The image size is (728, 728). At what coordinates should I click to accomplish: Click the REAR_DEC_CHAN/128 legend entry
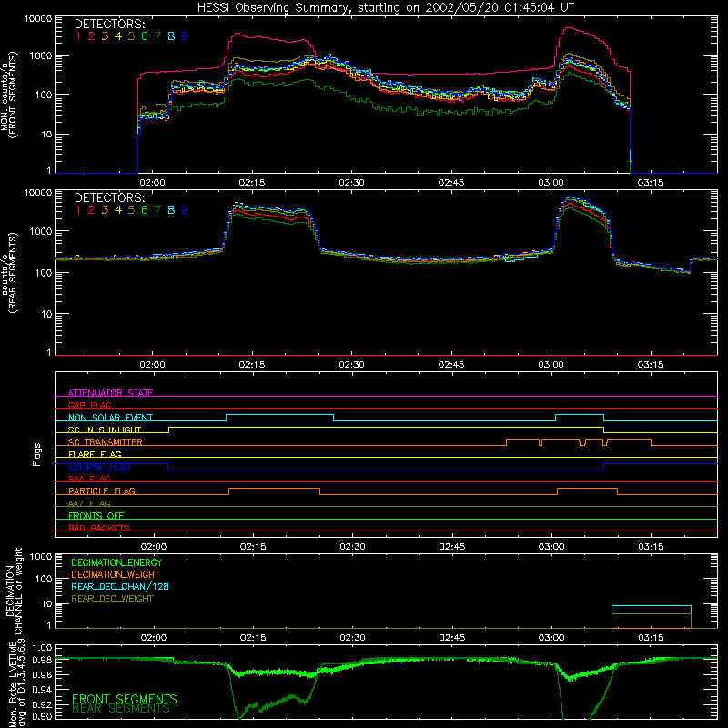pyautogui.click(x=120, y=587)
